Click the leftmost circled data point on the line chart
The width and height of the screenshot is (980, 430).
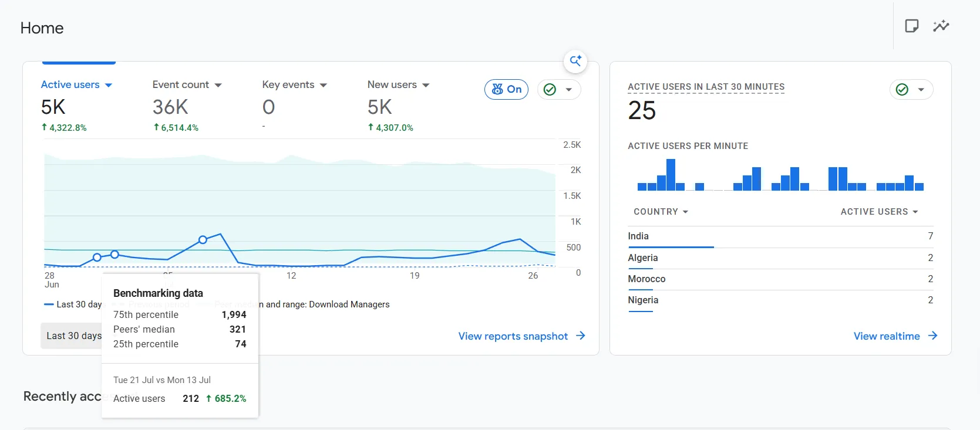coord(97,257)
